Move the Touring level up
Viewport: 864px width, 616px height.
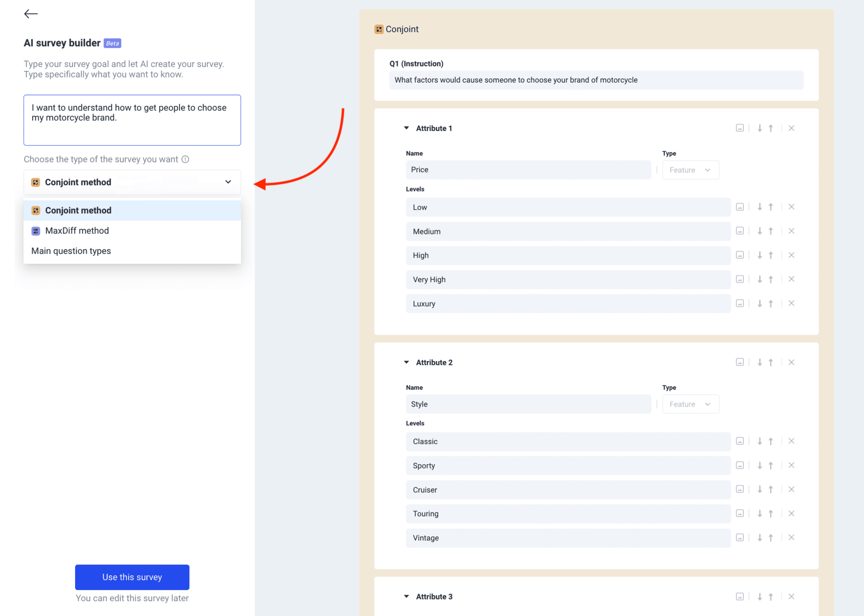tap(770, 513)
